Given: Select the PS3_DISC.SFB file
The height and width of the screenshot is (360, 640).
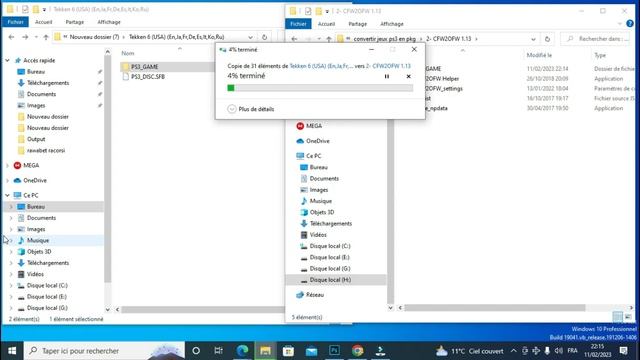Looking at the screenshot, I should [148, 77].
